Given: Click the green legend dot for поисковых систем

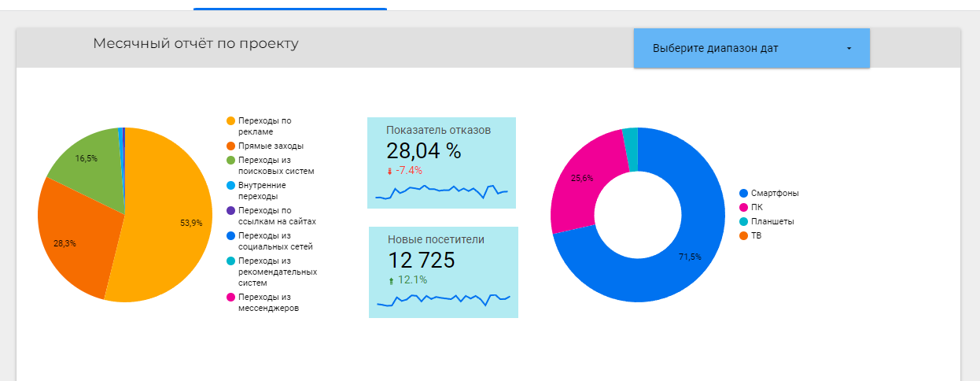Looking at the screenshot, I should click(231, 161).
